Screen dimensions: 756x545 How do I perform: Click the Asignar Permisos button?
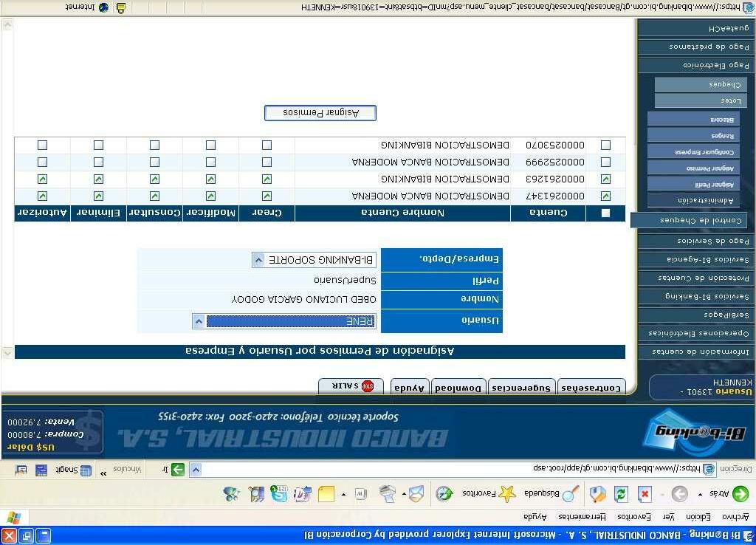click(x=320, y=113)
